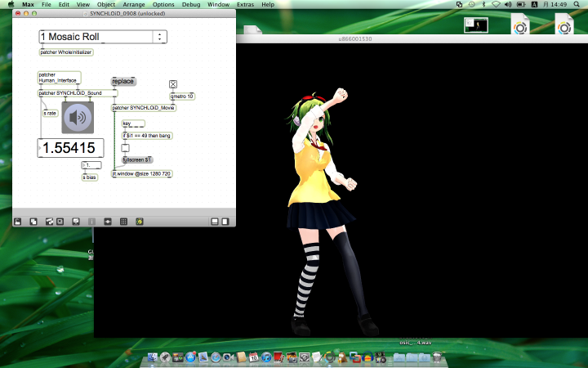Open the Arrange menu

(x=134, y=5)
